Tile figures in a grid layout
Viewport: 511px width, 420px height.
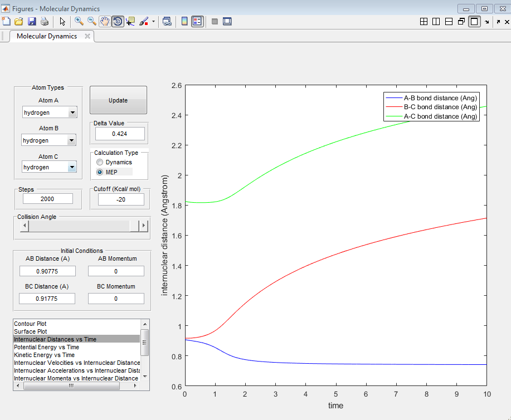424,21
